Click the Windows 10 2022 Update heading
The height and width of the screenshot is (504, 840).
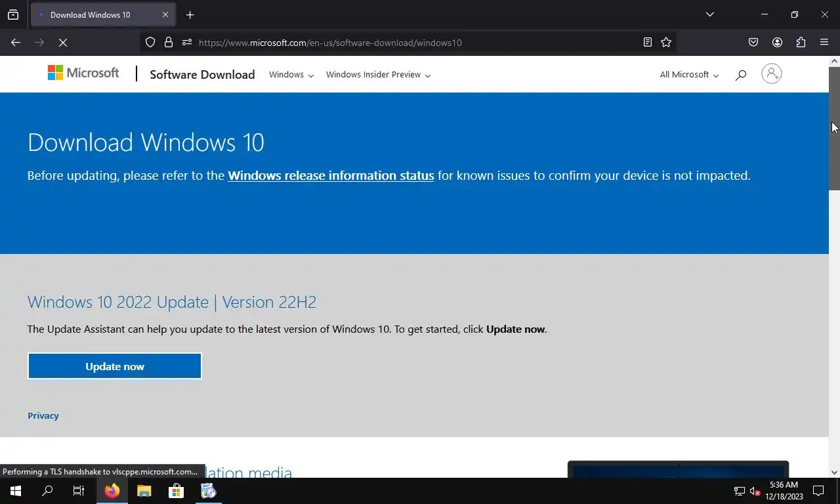coord(172,302)
